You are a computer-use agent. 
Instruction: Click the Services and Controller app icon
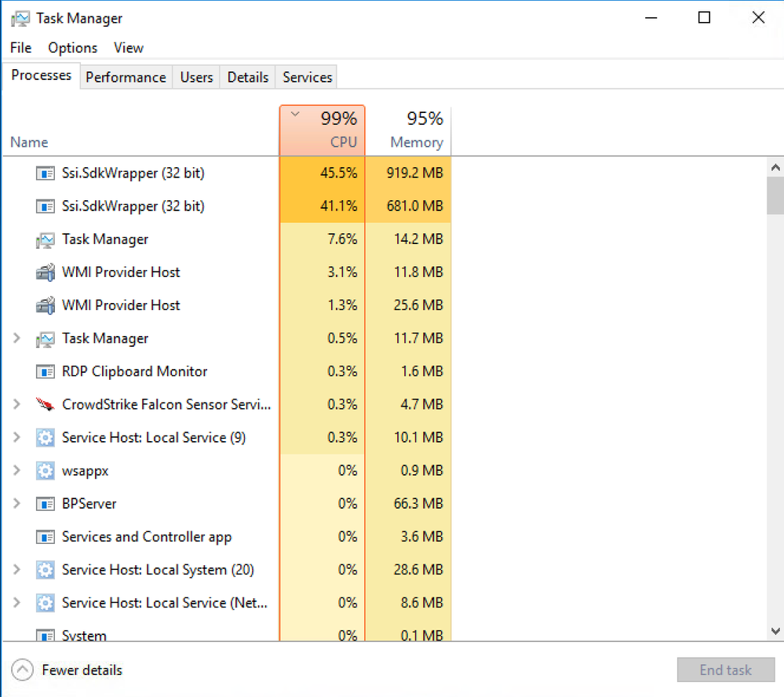point(45,538)
